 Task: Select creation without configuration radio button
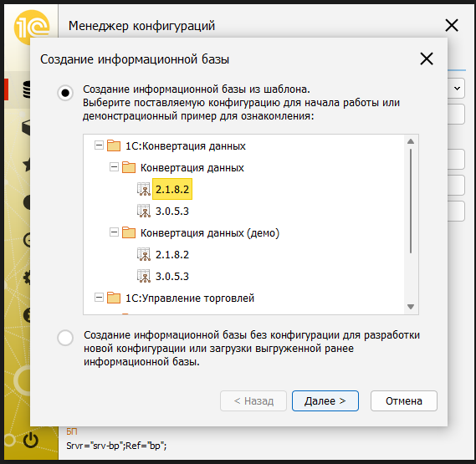[65, 338]
